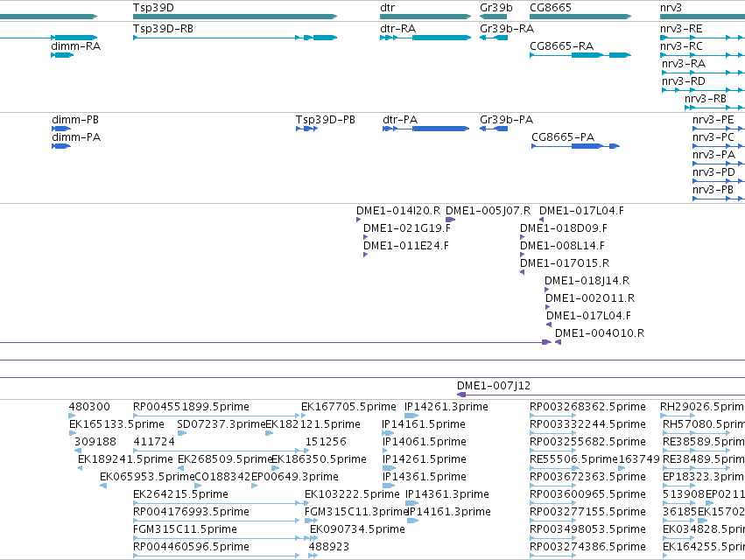Click the IP14261.3prime EST label
The width and height of the screenshot is (745, 560).
[x=446, y=407]
